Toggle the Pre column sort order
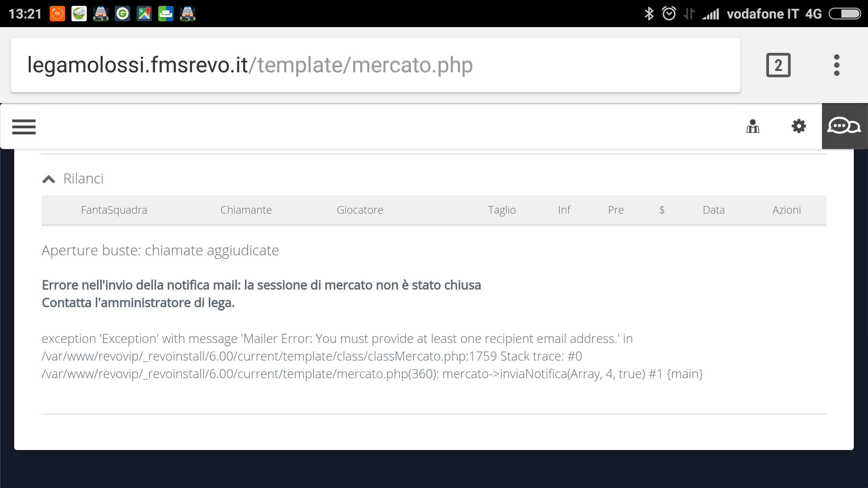 click(x=615, y=210)
